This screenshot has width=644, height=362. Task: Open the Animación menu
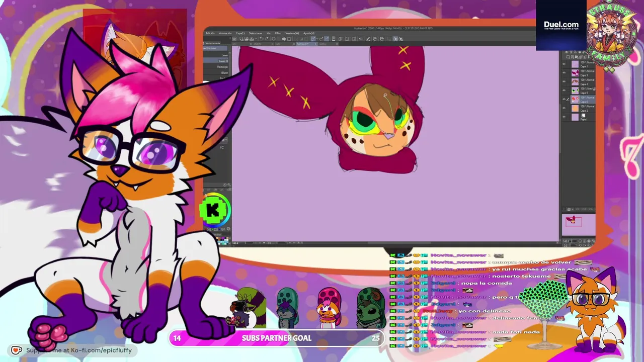point(225,33)
